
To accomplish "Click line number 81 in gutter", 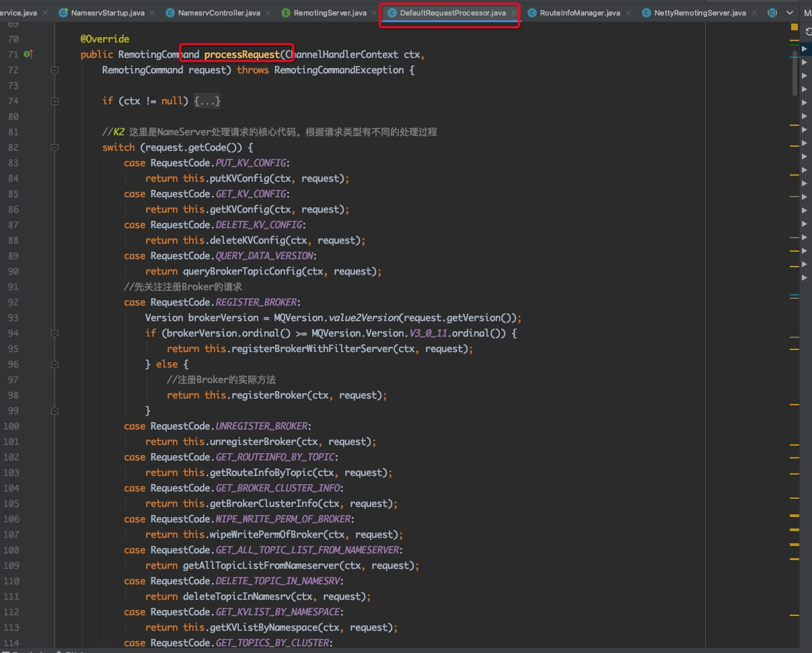I will [x=13, y=132].
